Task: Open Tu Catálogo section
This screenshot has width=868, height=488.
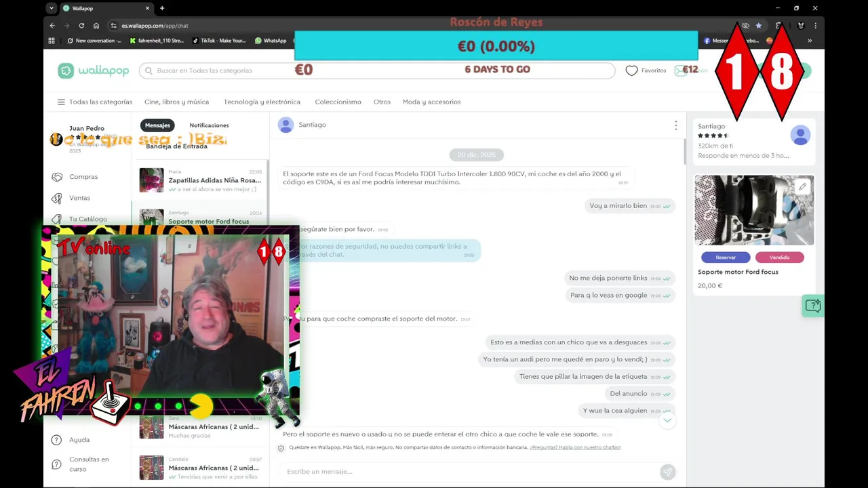Action: pyautogui.click(x=88, y=219)
